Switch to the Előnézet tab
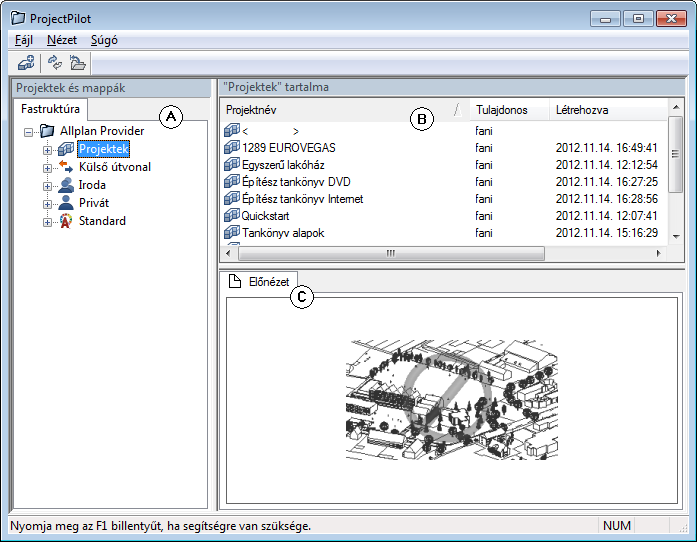The height and width of the screenshot is (542, 697). click(x=259, y=281)
